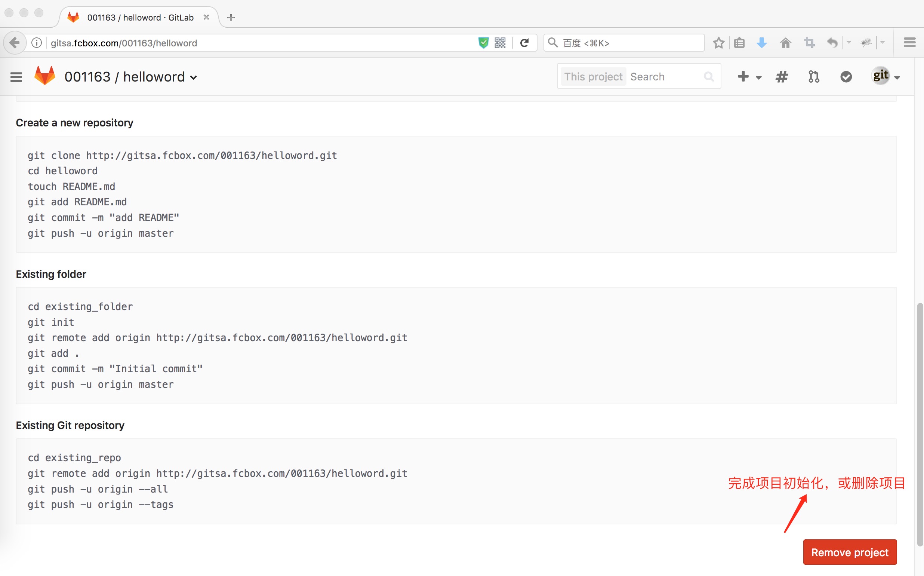Open merge requests icon in GitLab header
This screenshot has height=576, width=924.
[x=814, y=77]
